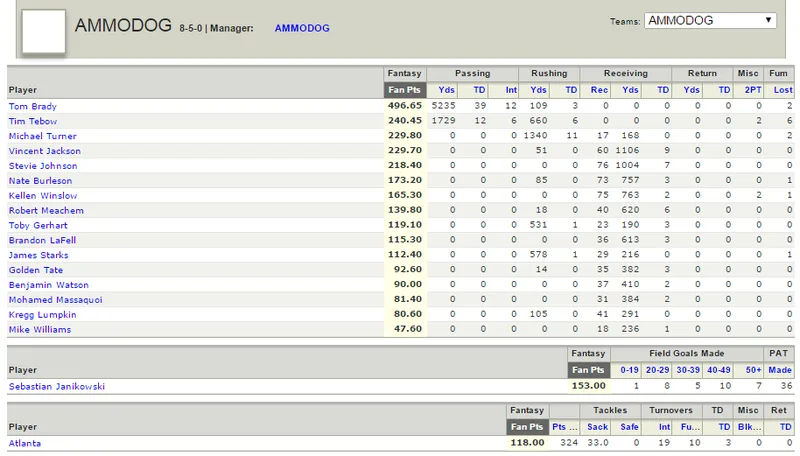Screen dimensions: 800x456
Task: Open Tom Brady player page
Action: point(33,106)
